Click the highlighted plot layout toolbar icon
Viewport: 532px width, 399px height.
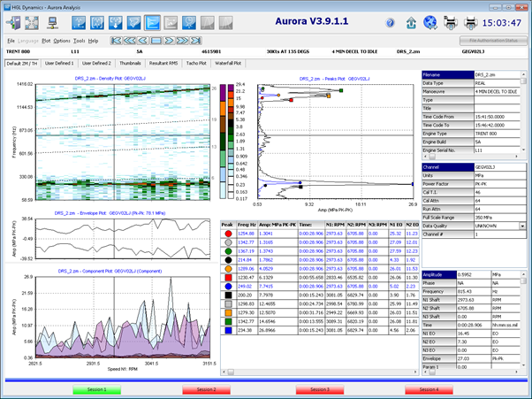pos(153,23)
